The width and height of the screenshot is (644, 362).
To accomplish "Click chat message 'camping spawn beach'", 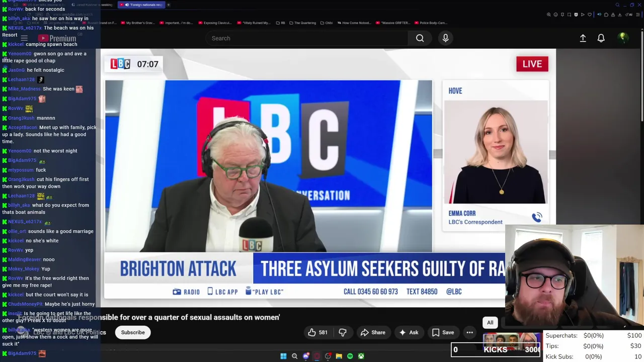I will (x=51, y=44).
